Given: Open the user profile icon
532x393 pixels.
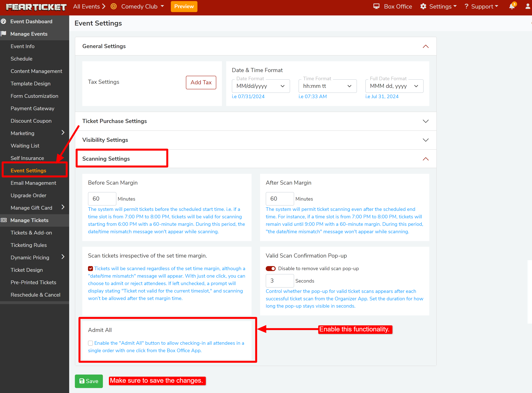Looking at the screenshot, I should pos(528,7).
